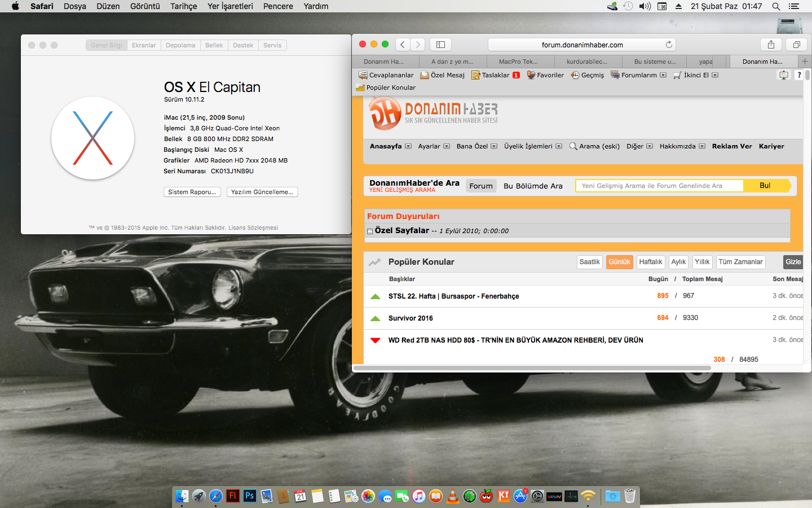Open Photoshop from the dock
Screen dimensions: 812x508
tap(249, 496)
